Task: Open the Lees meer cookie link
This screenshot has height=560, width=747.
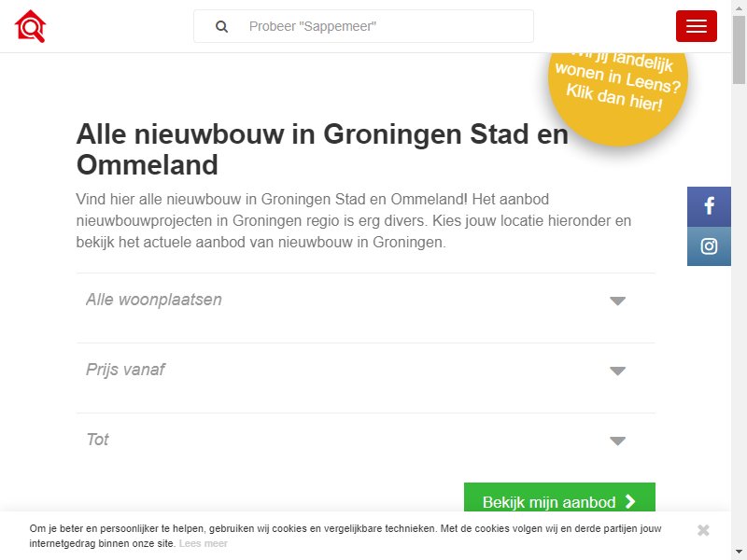Action: click(x=204, y=543)
